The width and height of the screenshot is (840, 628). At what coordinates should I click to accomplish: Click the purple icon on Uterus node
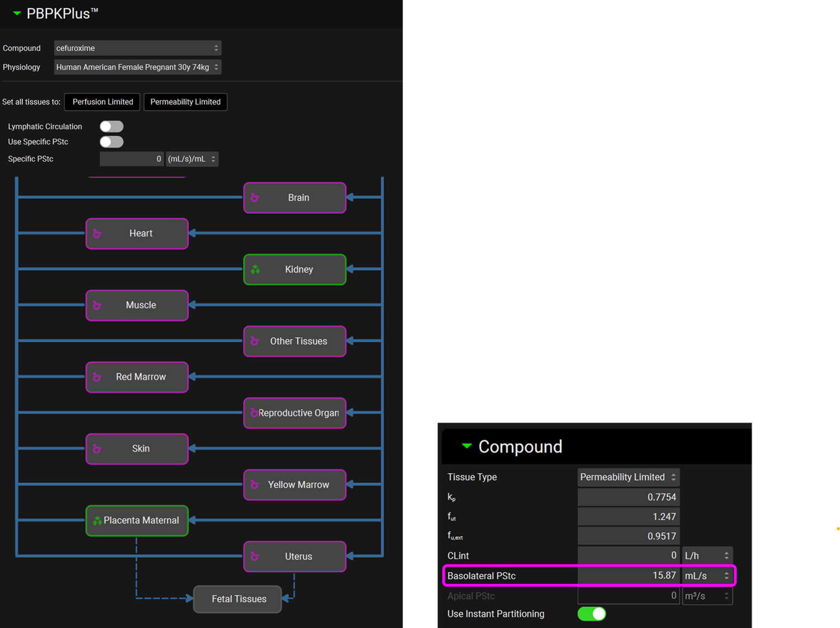coord(255,557)
